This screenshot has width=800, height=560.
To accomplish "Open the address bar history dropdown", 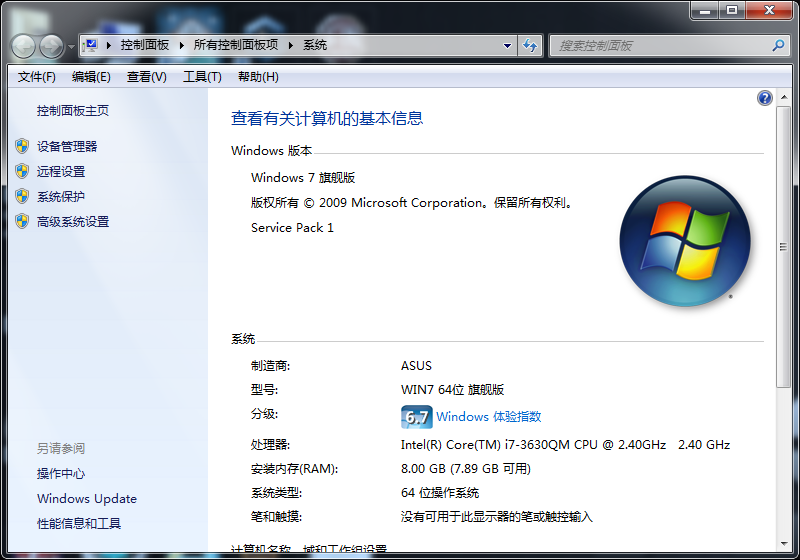I will (507, 45).
